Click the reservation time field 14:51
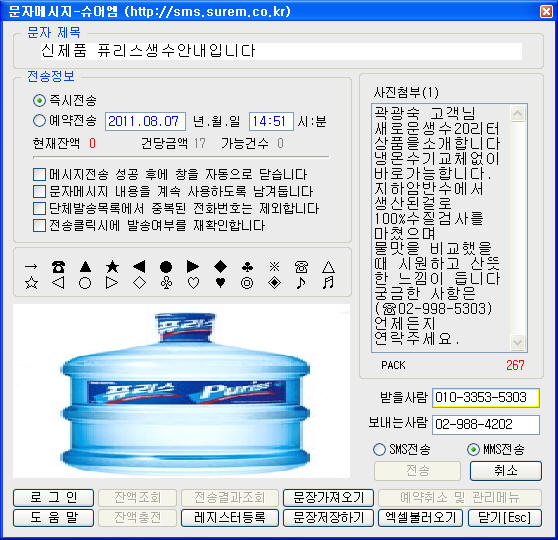Viewport: 558px width, 540px height. (271, 121)
